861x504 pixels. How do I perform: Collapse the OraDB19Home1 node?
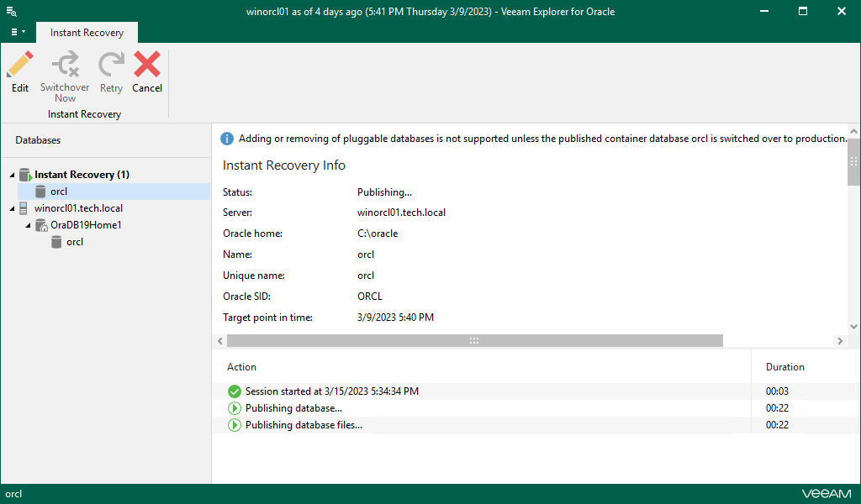click(28, 225)
